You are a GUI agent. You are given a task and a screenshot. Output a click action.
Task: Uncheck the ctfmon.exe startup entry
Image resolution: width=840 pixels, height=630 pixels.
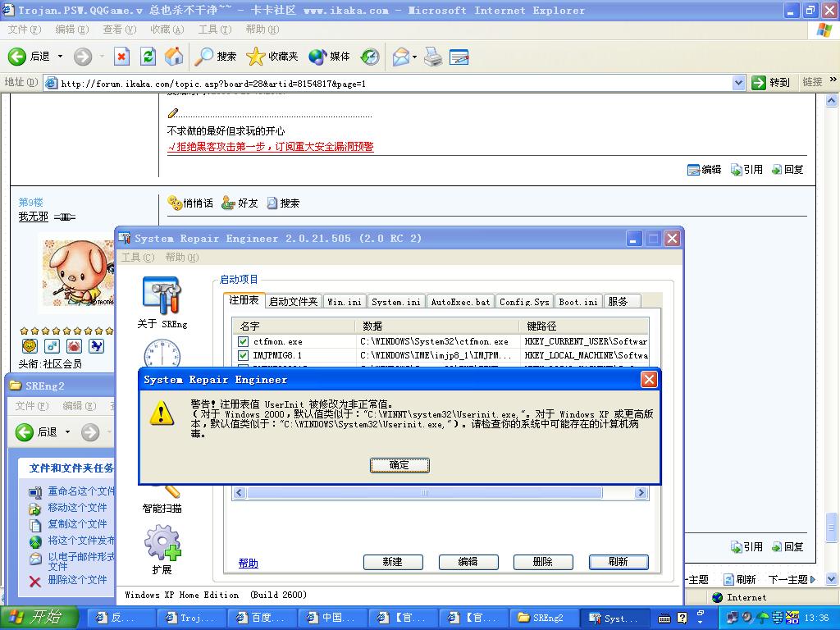243,341
